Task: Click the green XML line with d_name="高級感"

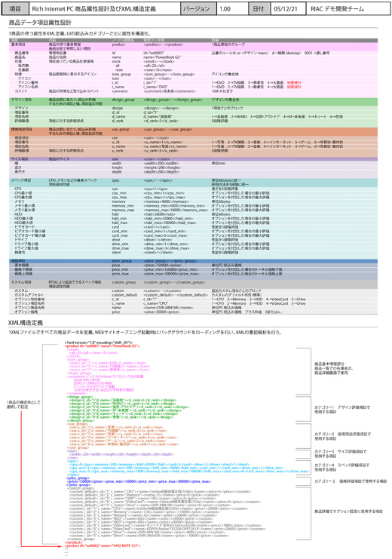Action: pos(123,400)
